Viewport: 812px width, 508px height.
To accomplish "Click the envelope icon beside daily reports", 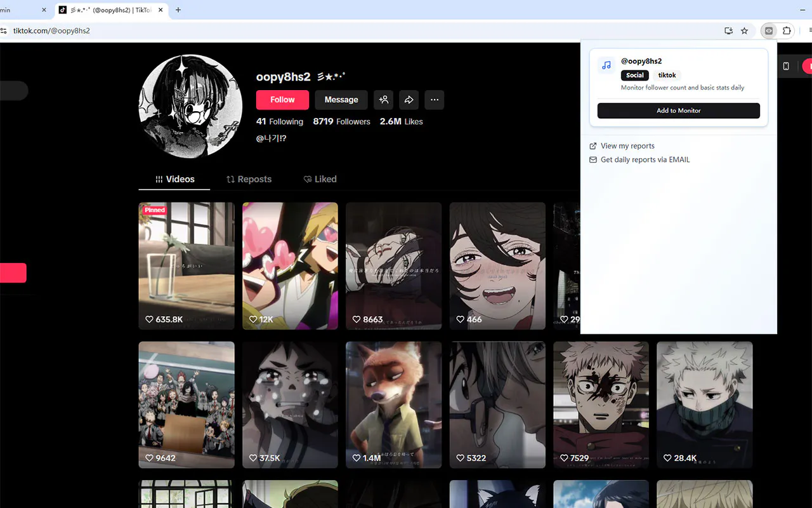I will [x=593, y=160].
